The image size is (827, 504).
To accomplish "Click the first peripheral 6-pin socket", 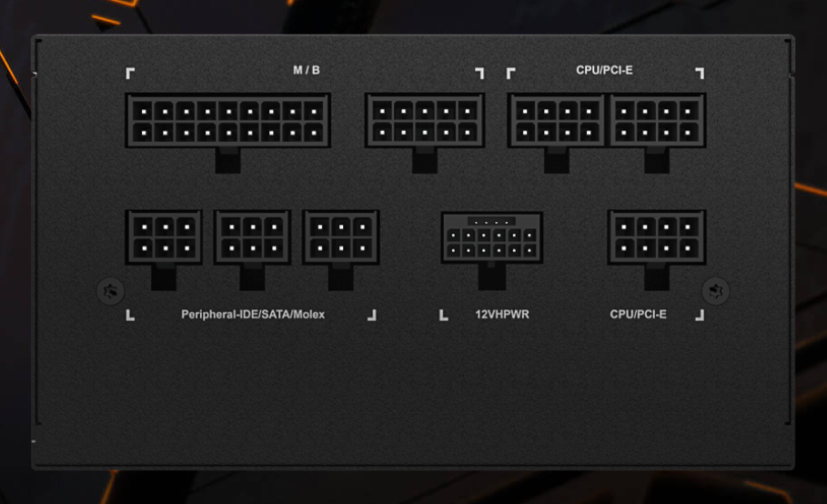I will coord(164,237).
